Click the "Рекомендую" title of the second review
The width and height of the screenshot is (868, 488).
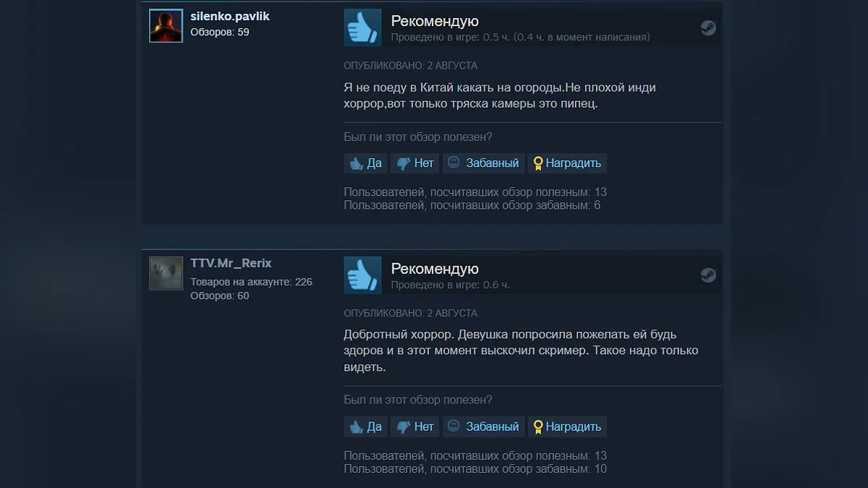pyautogui.click(x=435, y=268)
